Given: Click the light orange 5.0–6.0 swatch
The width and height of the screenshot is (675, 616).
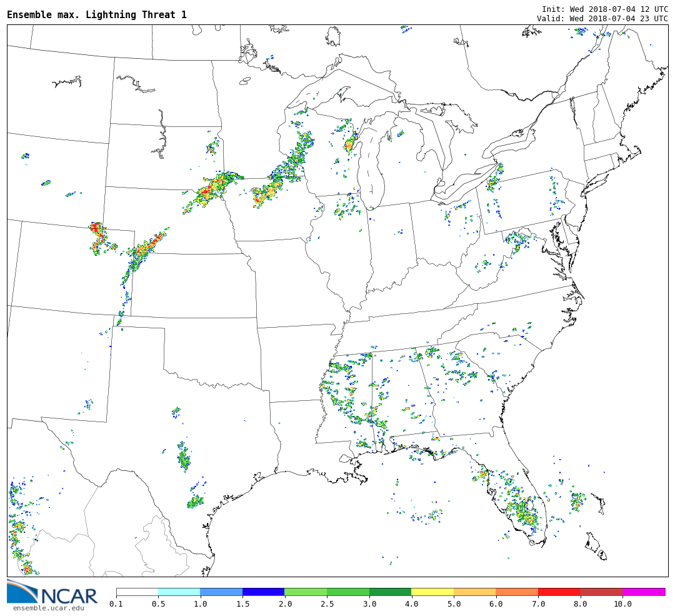Looking at the screenshot, I should (x=474, y=592).
